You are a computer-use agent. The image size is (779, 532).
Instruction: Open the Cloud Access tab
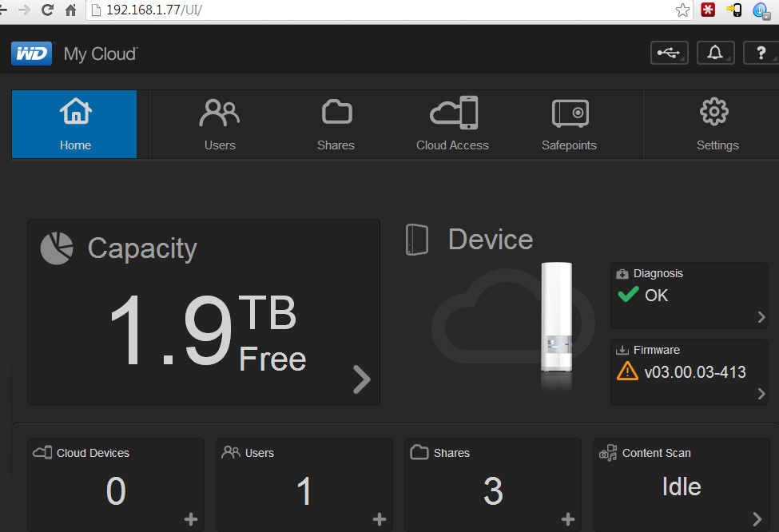tap(452, 124)
